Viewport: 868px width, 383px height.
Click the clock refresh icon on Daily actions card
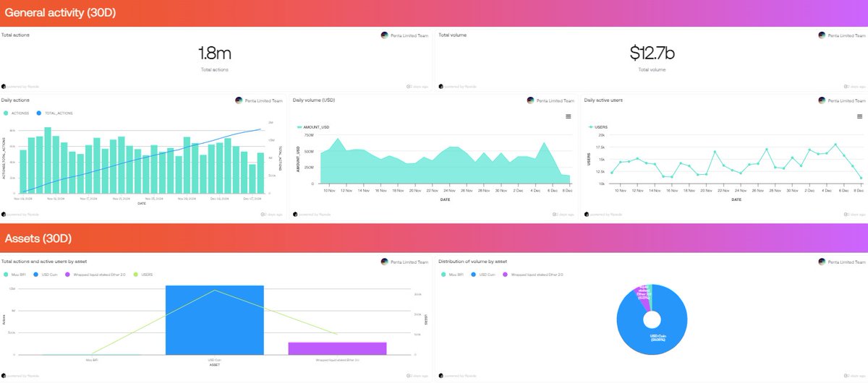(263, 215)
